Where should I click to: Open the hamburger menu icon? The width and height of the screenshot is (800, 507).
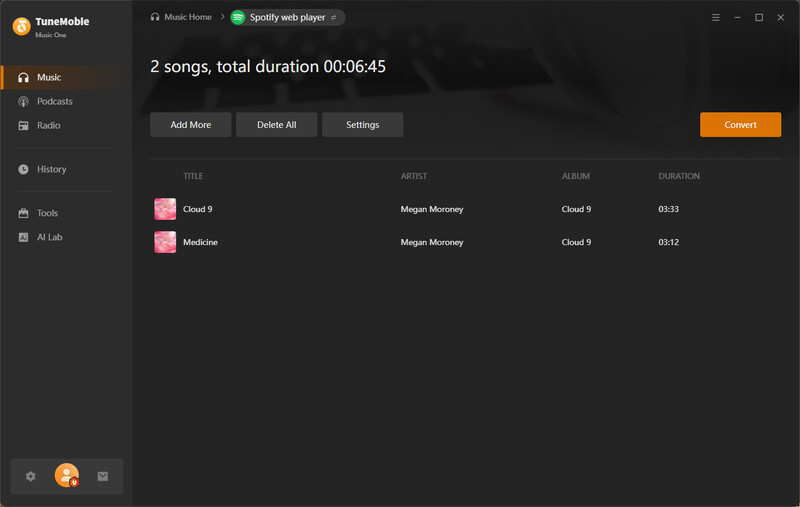[716, 17]
